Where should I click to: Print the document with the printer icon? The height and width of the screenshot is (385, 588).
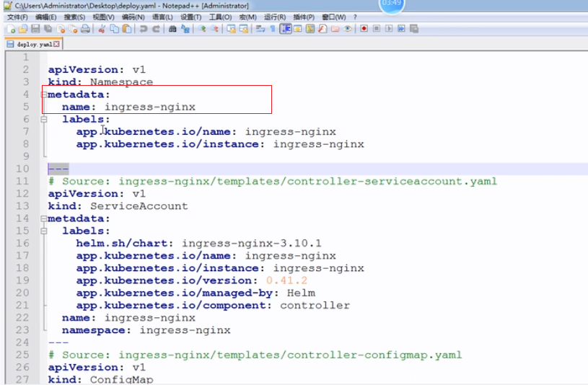click(x=86, y=29)
